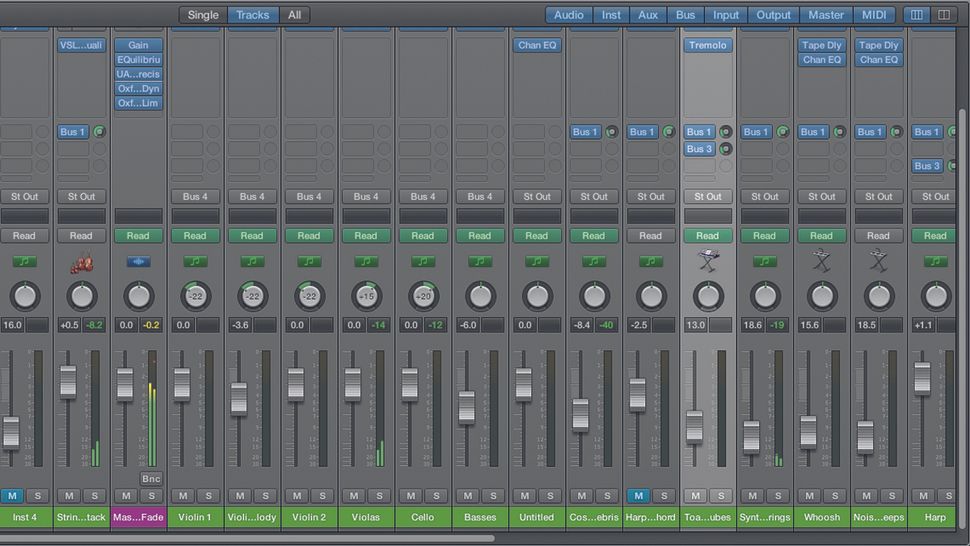Open the Chan EQ plug-in on Untitled
This screenshot has height=546, width=970.
(x=537, y=45)
